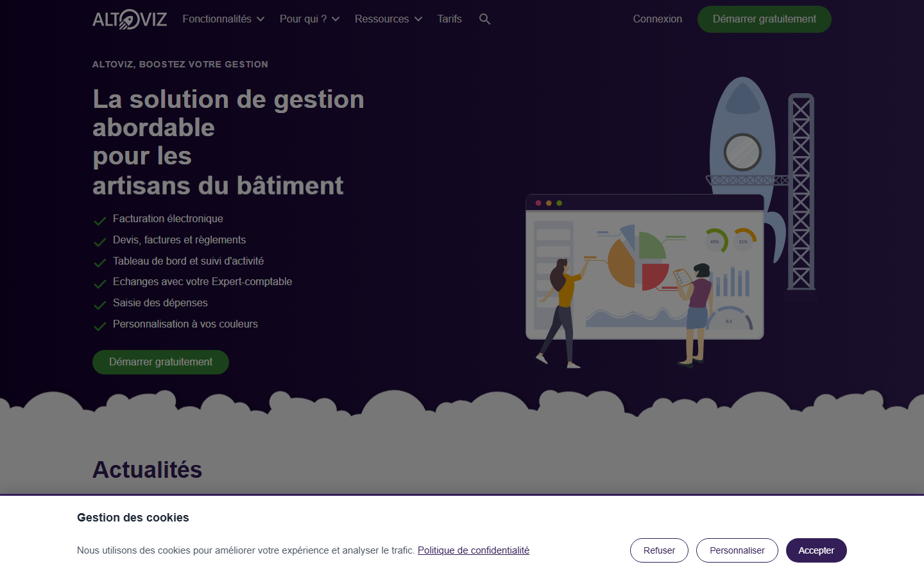Open Politique de confidentialité link
This screenshot has height=578, width=924.
click(x=474, y=550)
